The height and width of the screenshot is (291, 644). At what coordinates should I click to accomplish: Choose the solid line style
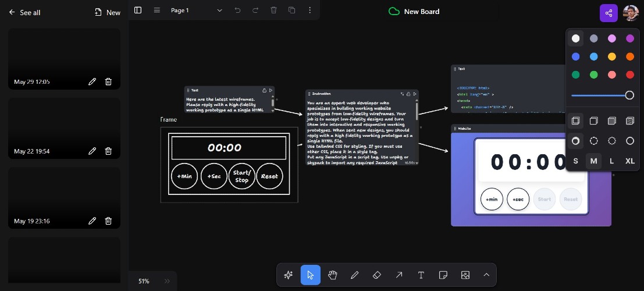[629, 141]
